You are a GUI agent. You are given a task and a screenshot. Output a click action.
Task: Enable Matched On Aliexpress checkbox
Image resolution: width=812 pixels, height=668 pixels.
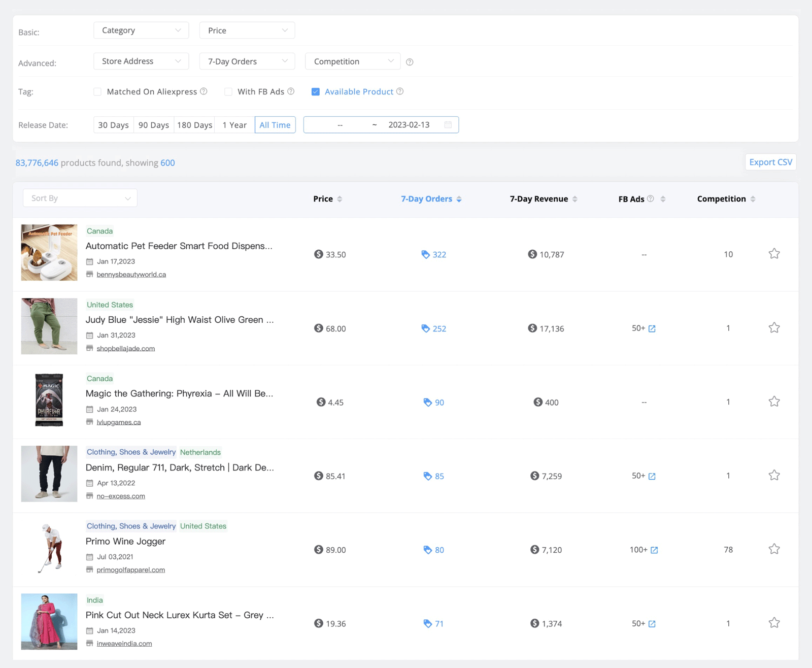point(97,92)
